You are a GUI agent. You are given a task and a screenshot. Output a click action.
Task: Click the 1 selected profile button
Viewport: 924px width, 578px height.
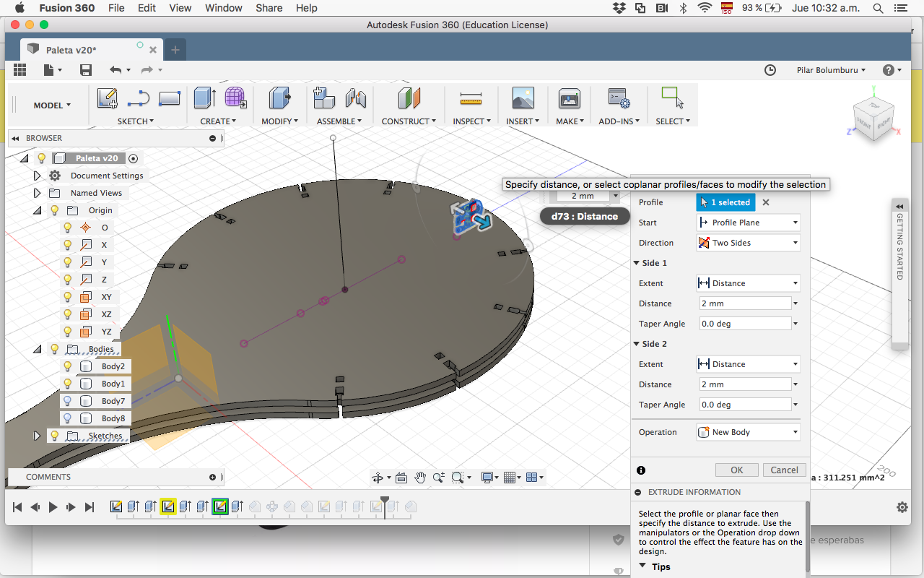point(725,202)
